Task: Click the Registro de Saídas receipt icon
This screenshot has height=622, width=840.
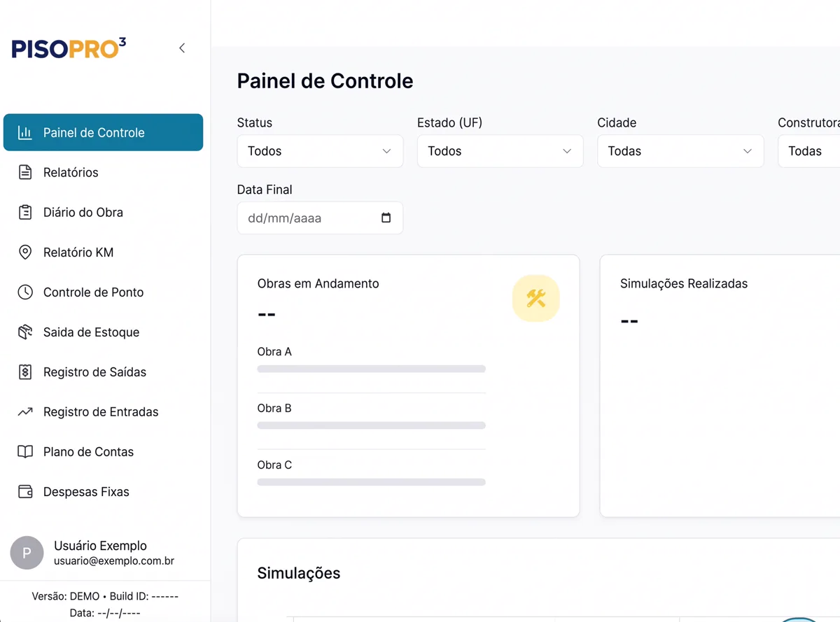Action: pyautogui.click(x=25, y=372)
